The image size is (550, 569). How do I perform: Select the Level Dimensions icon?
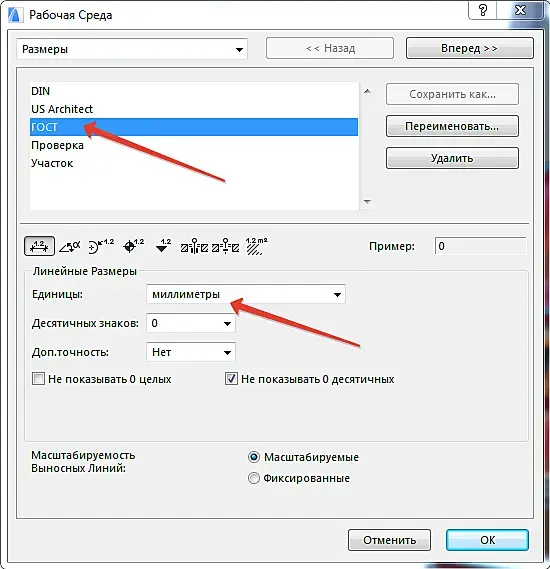click(x=134, y=246)
